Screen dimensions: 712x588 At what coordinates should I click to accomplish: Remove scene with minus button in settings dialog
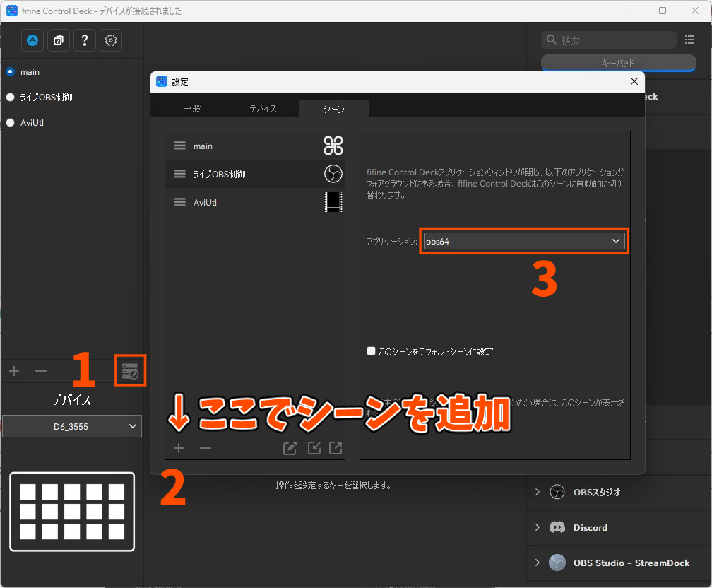[206, 448]
